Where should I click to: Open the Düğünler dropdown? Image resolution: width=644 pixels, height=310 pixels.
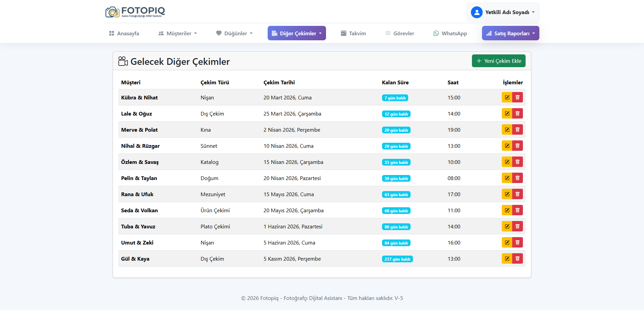tap(234, 33)
